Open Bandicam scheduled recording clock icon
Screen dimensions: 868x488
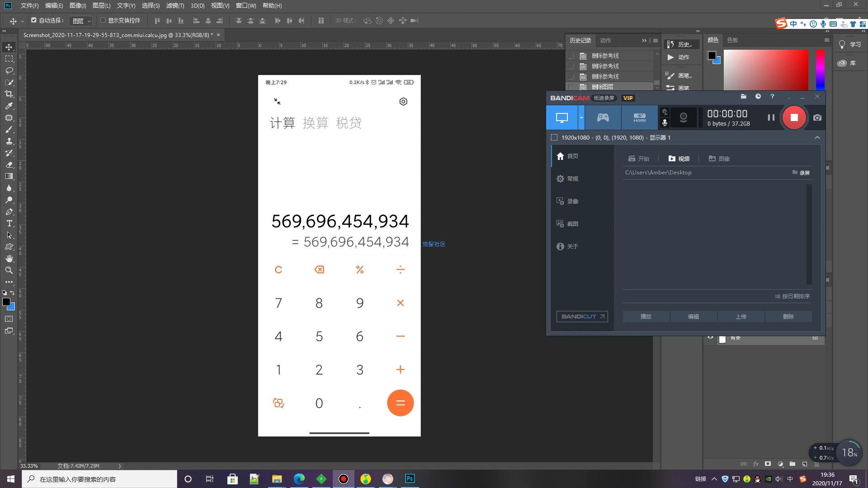click(x=758, y=96)
